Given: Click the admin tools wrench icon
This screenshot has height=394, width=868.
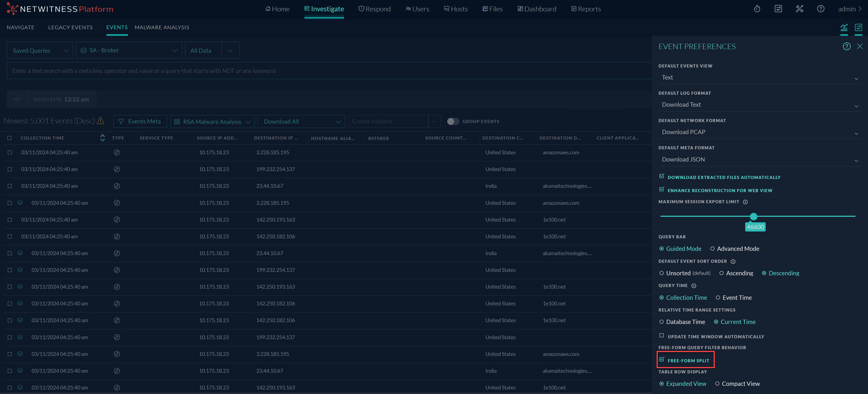Looking at the screenshot, I should 799,9.
